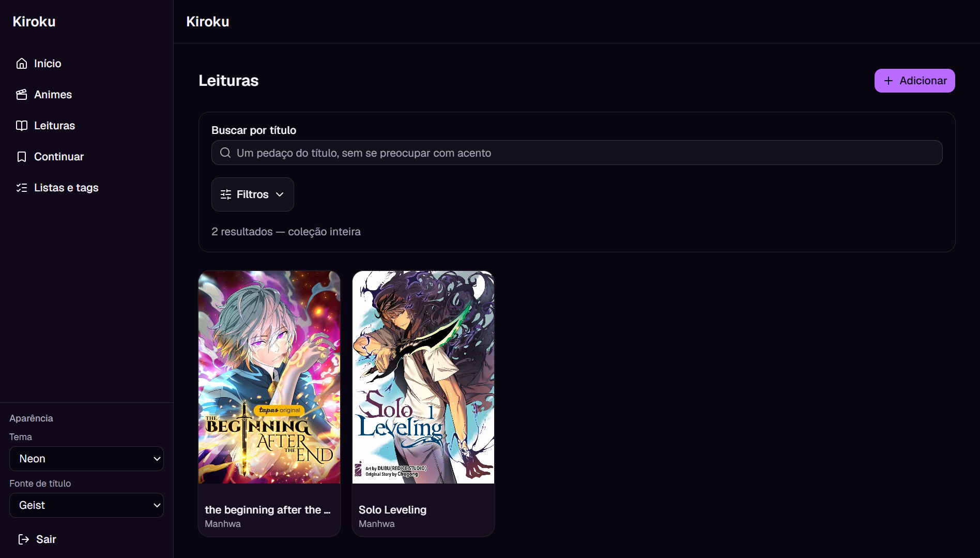The height and width of the screenshot is (558, 980).
Task: Open the Continuar page
Action: [x=86, y=157]
